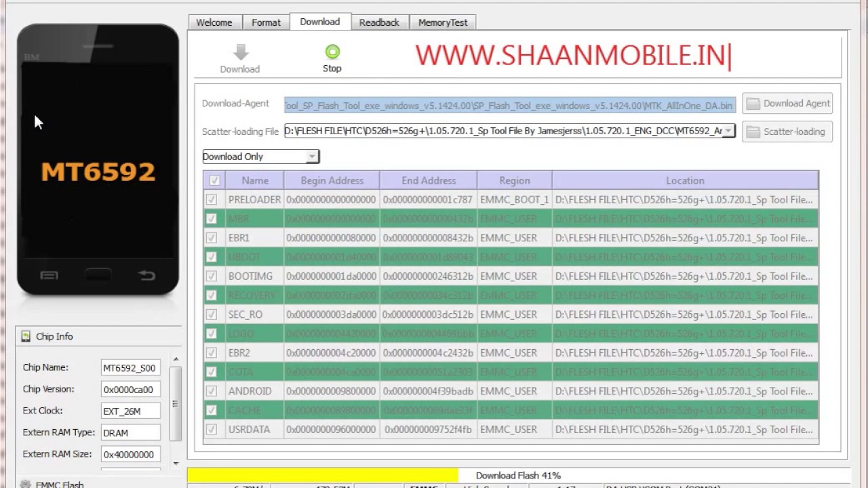Click the Region column header
Viewport: 868px width, 488px height.
(515, 180)
